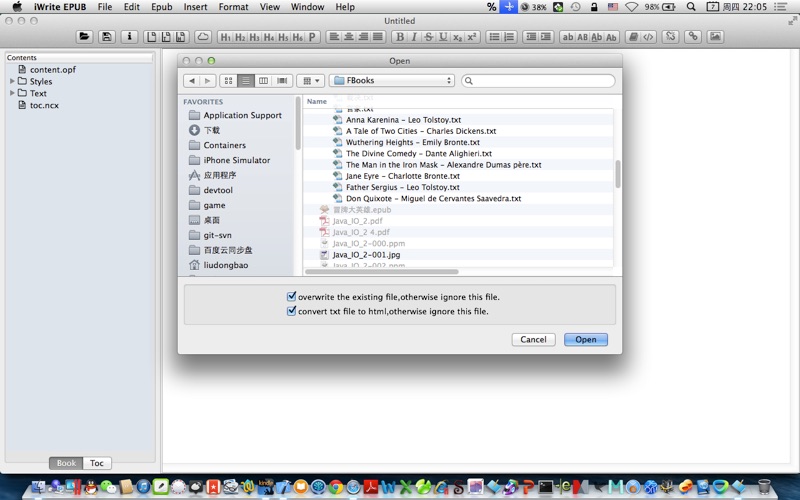This screenshot has height=500, width=800.
Task: Open Spotlight search in menu bar
Action: pos(691,7)
